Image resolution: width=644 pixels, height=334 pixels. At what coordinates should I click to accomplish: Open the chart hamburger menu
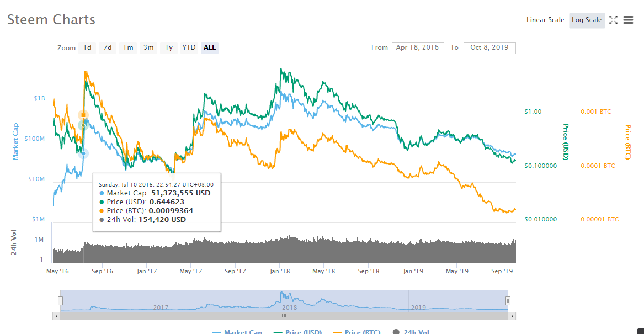coord(628,20)
